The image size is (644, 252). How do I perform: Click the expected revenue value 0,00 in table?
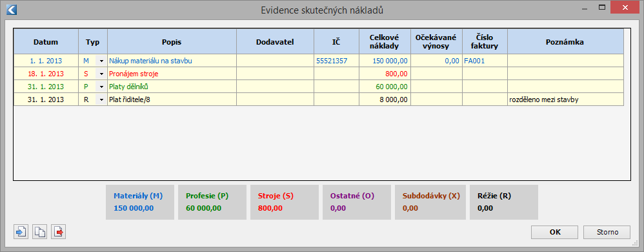(452, 61)
